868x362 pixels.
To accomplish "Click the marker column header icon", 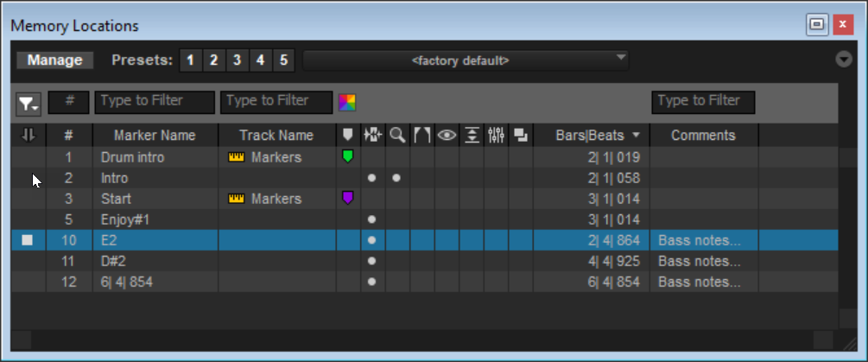I will click(x=348, y=135).
